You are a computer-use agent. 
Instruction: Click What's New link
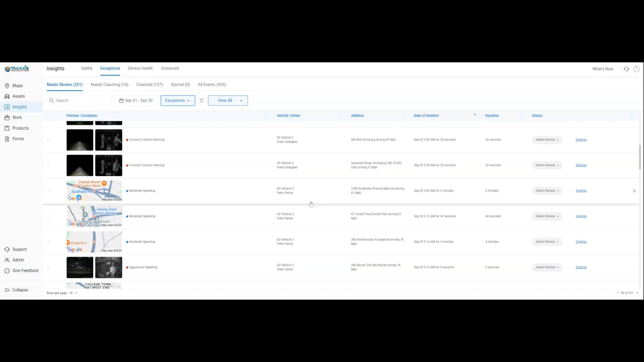click(602, 69)
